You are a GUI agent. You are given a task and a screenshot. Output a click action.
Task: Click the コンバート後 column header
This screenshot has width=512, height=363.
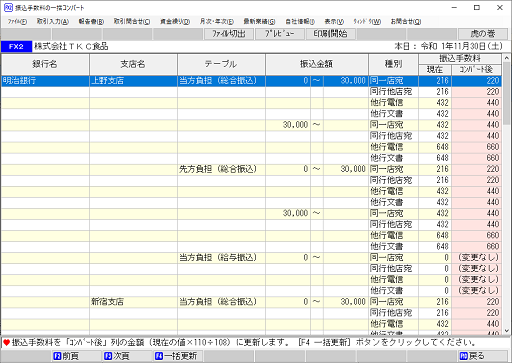[x=476, y=70]
